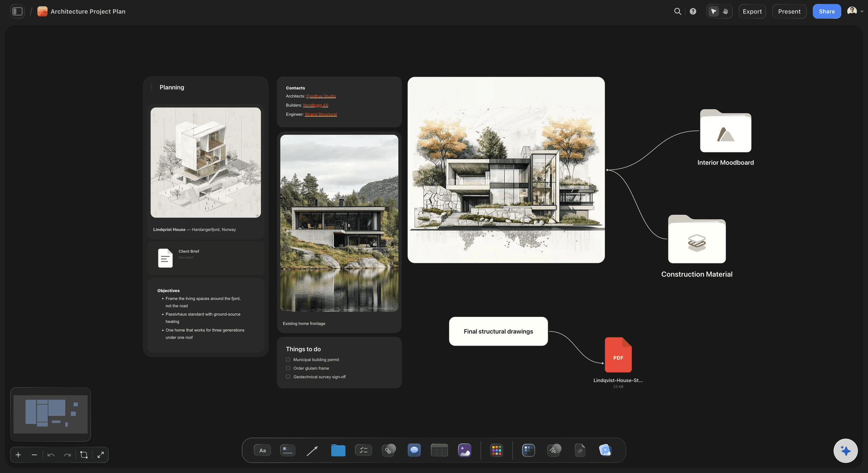Add a blue folder from the toolbar

click(x=338, y=450)
